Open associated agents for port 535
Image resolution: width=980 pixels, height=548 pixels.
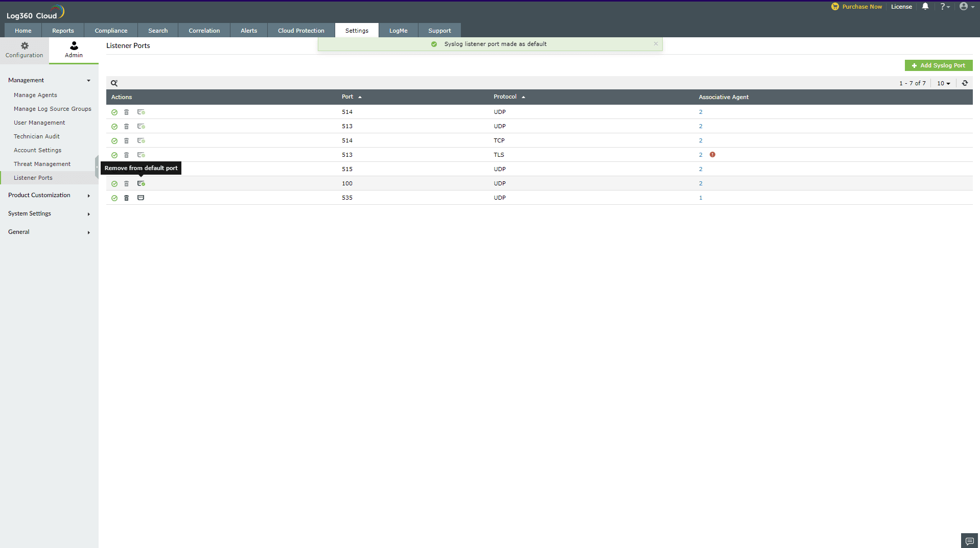tap(701, 198)
